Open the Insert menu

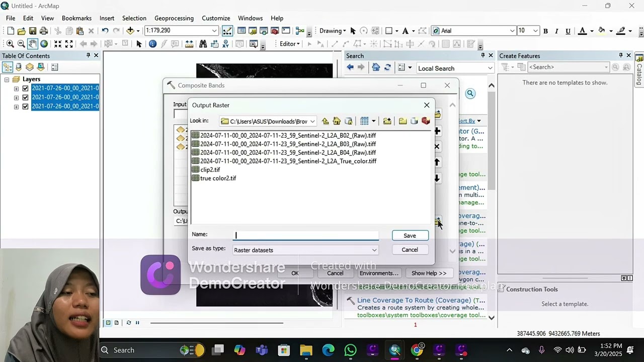(x=107, y=18)
